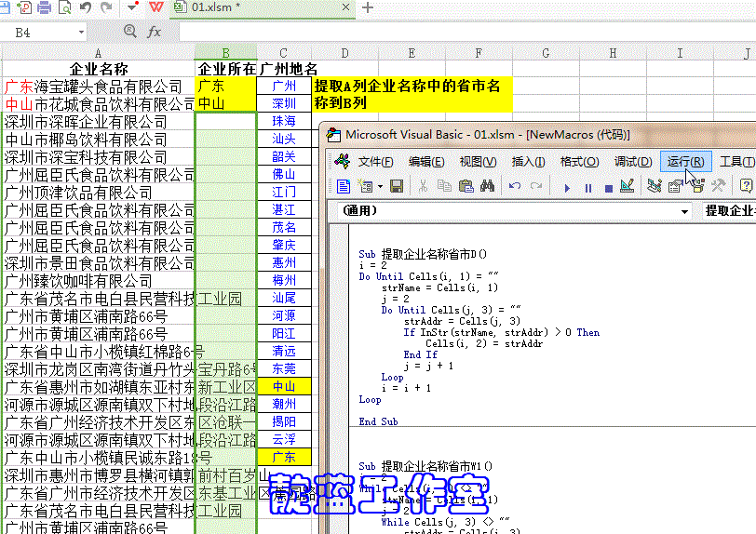
Task: Click into the formula bar input
Action: [466, 33]
